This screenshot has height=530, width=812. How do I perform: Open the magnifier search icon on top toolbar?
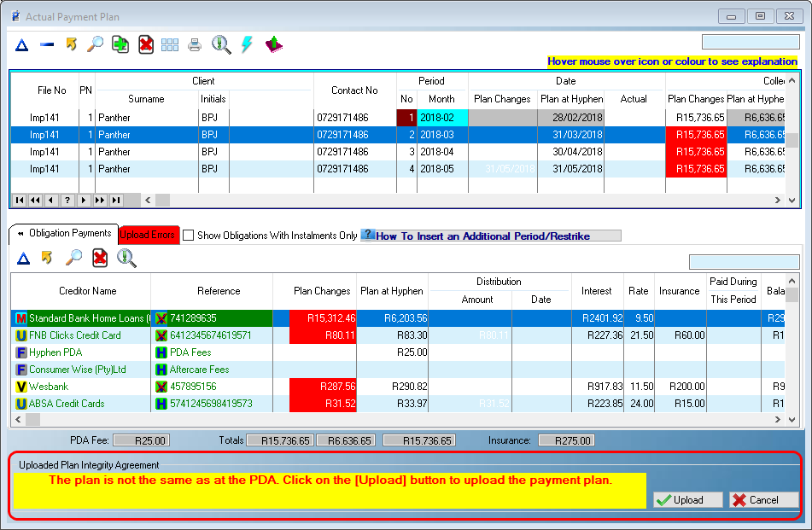click(x=95, y=44)
